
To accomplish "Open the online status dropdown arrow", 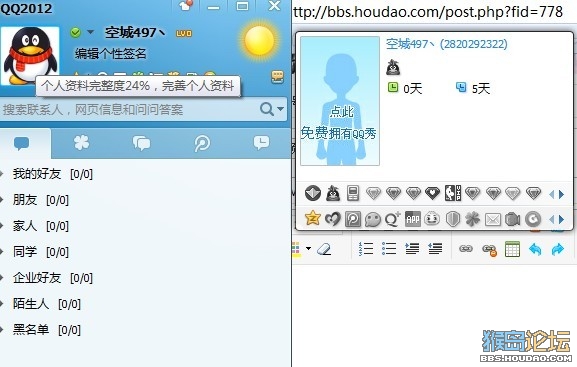I will (91, 32).
